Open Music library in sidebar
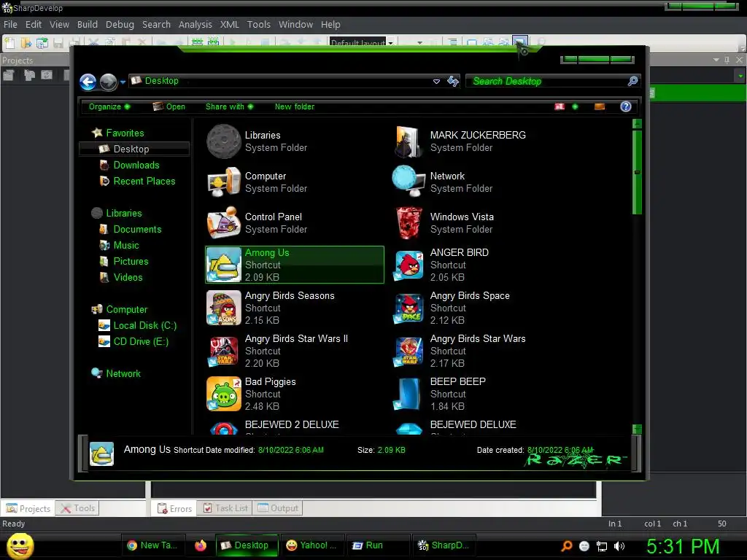747x560 pixels. coord(126,245)
